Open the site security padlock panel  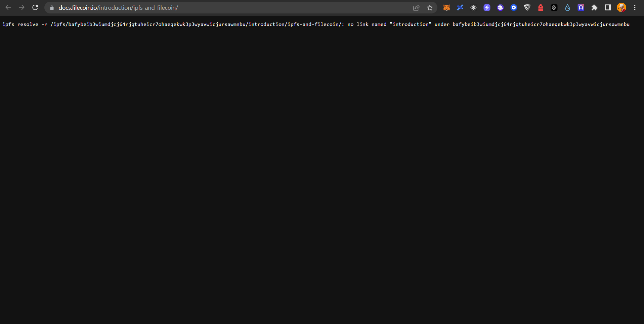(51, 7)
